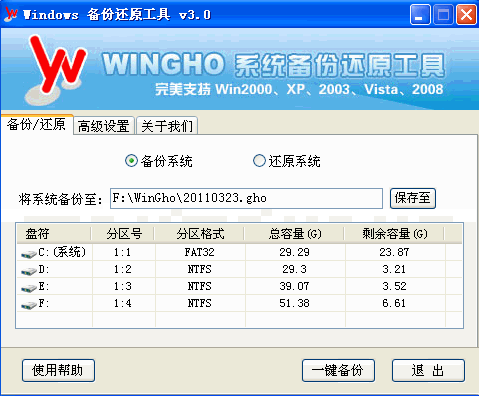The height and width of the screenshot is (396, 479).
Task: Click the 分区号 column header
Action: 124,233
